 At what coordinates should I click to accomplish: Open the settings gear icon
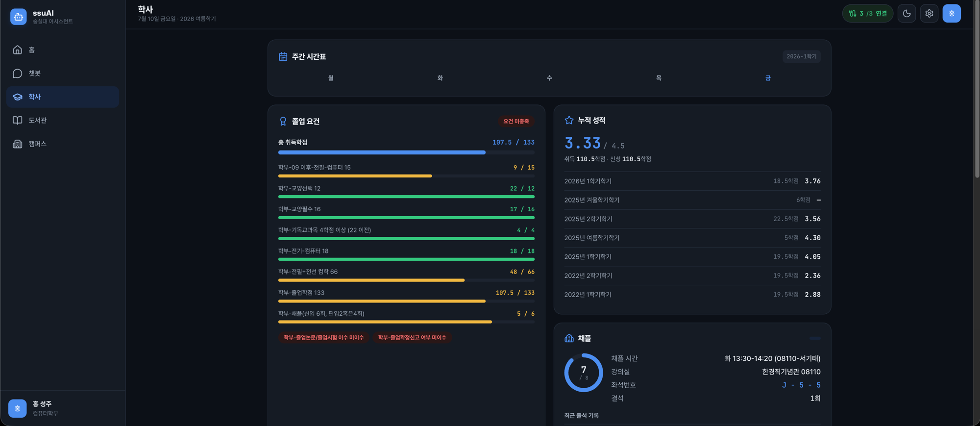[929, 14]
